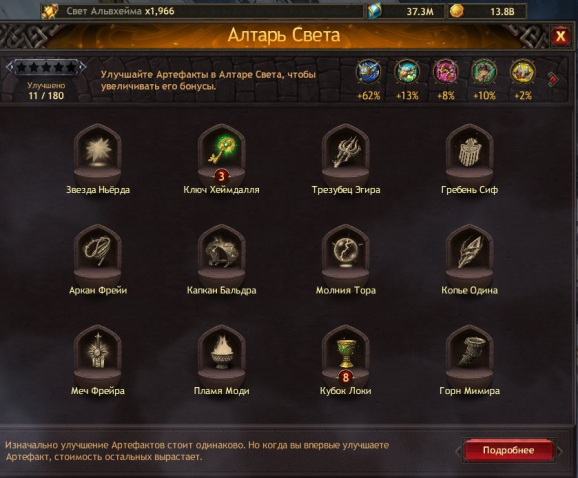This screenshot has height=478, width=578.
Task: Open the Ключ Хеймдалля artifact
Action: 222,156
